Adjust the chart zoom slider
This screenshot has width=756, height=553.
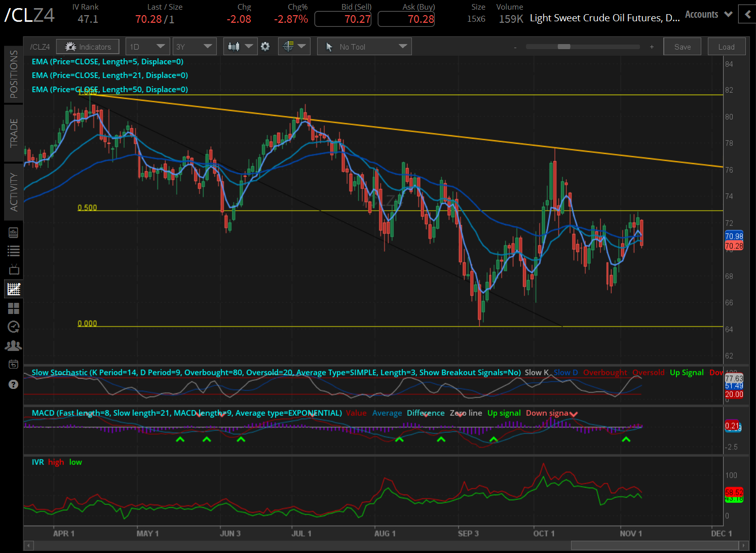point(564,46)
